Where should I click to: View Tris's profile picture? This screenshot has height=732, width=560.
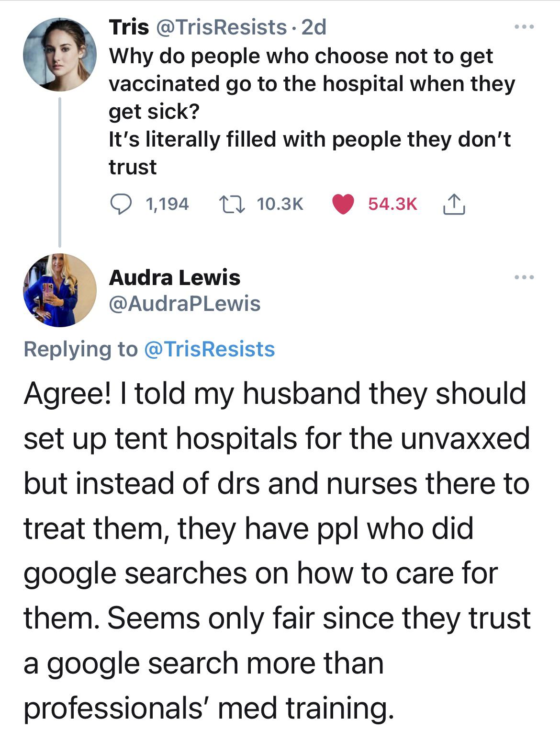tap(59, 55)
